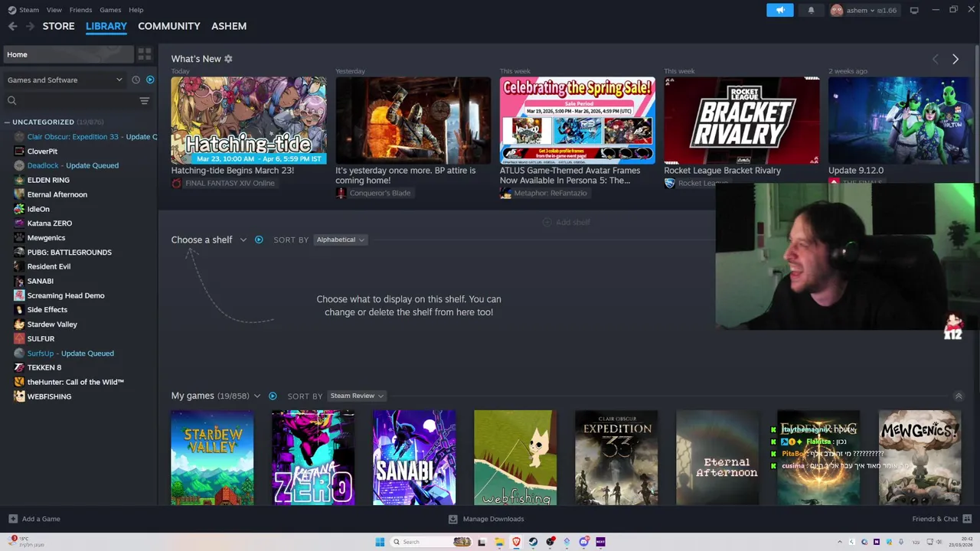Open Update 9.12.0 news headline
980x551 pixels.
tap(856, 171)
